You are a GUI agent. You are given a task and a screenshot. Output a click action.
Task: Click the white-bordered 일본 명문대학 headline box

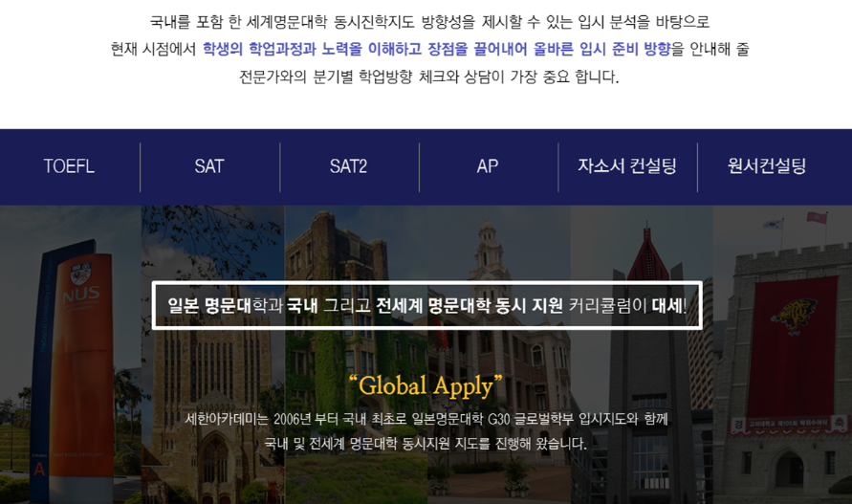426,306
